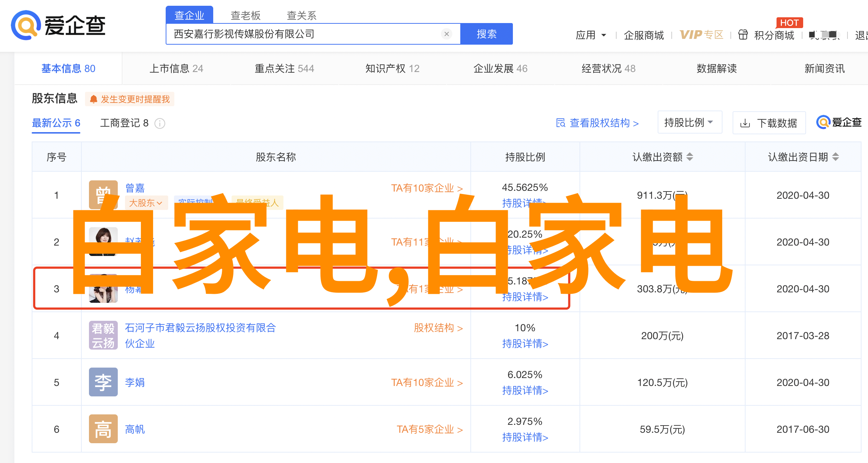Click the 爱企查 logo in header
The image size is (868, 463).
click(58, 25)
